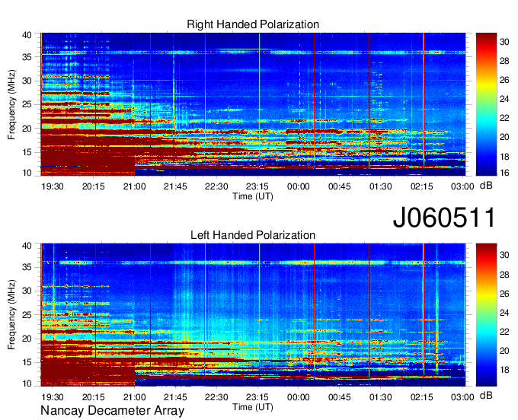Screen dimensions: 518x420
Task: Click '20:15' time tick on right-handed plot
Action: pyautogui.click(x=94, y=186)
